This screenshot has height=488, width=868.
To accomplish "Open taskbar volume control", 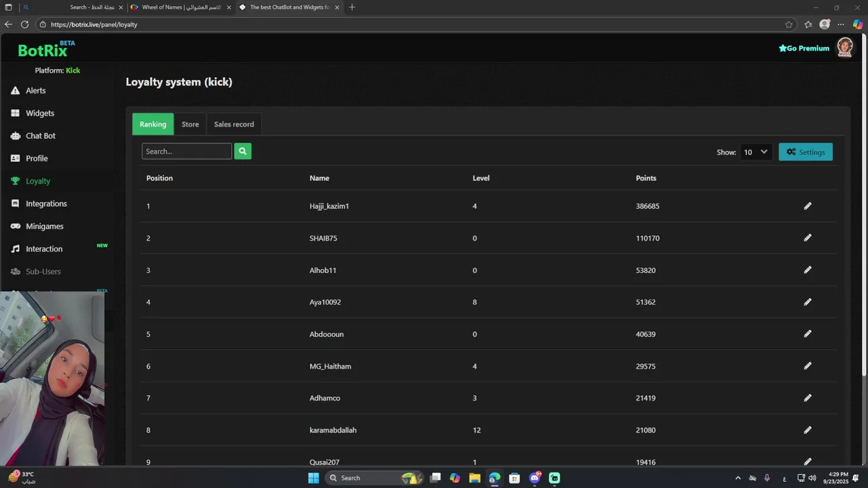I will coord(812,478).
